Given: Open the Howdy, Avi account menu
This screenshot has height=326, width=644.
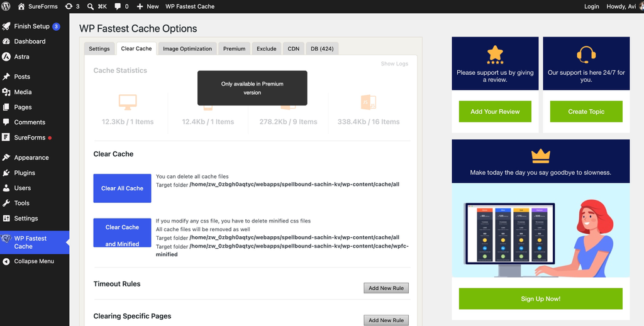Looking at the screenshot, I should click(623, 6).
